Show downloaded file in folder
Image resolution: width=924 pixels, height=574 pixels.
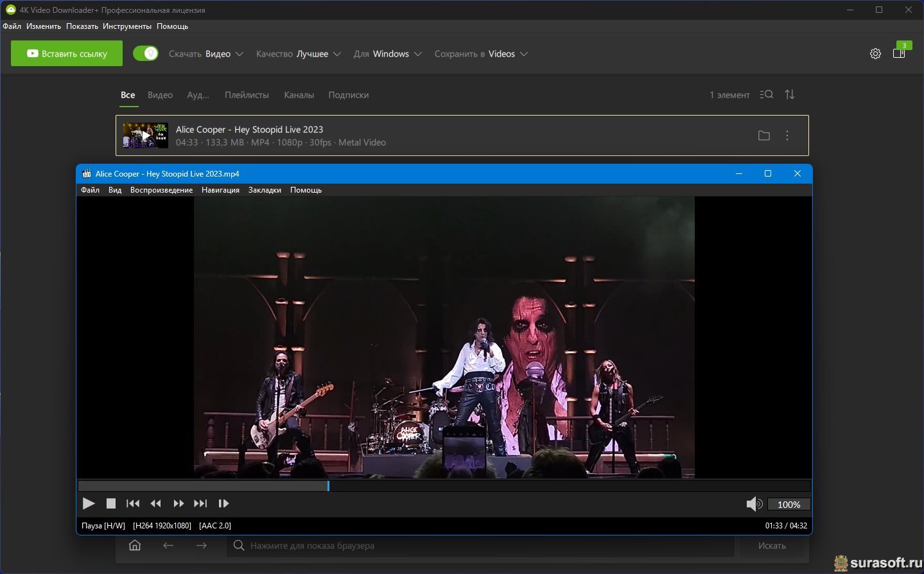click(763, 135)
